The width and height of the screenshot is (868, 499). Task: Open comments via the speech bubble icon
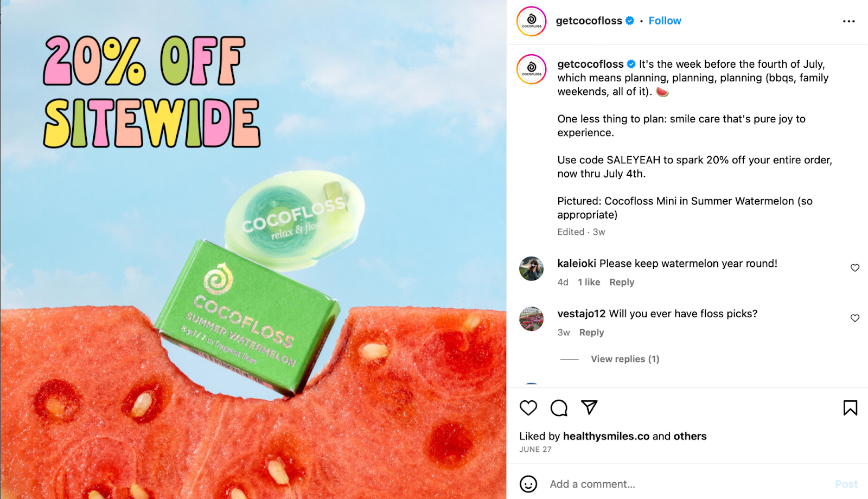(x=559, y=408)
